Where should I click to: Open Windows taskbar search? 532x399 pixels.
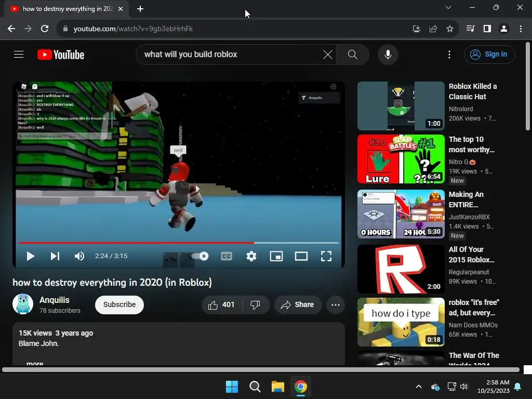point(255,387)
